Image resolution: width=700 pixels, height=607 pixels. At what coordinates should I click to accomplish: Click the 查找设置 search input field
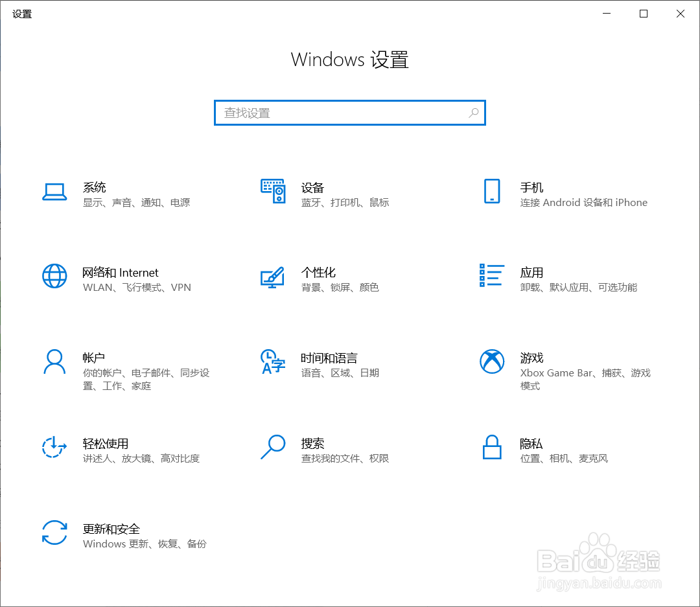tap(344, 113)
